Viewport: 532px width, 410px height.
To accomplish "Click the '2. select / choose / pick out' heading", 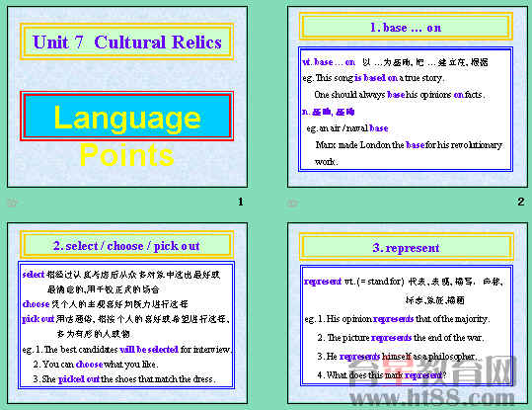I will (127, 245).
